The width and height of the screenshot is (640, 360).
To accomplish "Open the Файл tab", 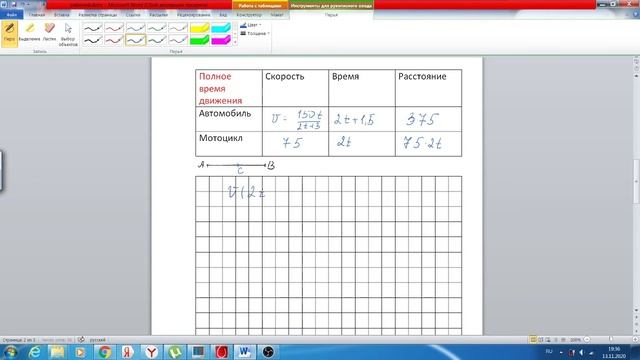I will [11, 15].
